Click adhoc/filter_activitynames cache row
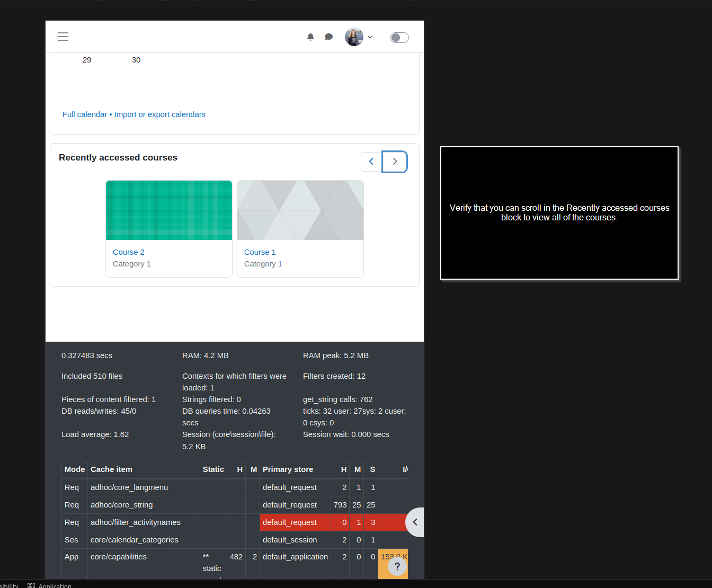Viewport: 712px width, 588px height. (235, 522)
